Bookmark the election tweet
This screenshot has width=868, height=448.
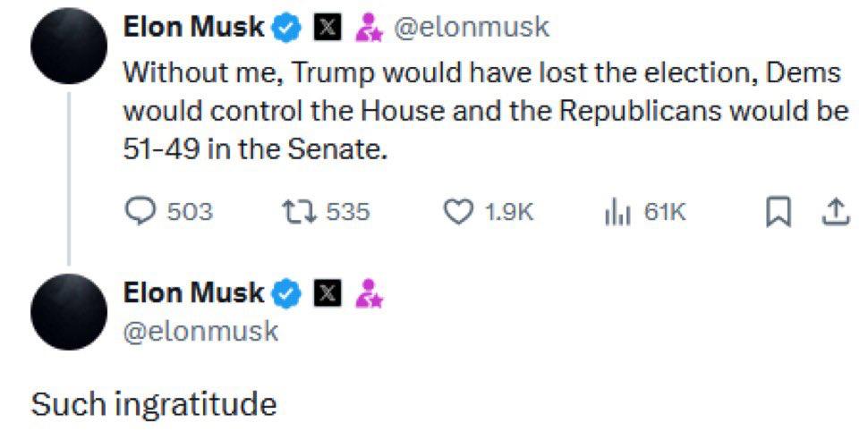pyautogui.click(x=778, y=212)
